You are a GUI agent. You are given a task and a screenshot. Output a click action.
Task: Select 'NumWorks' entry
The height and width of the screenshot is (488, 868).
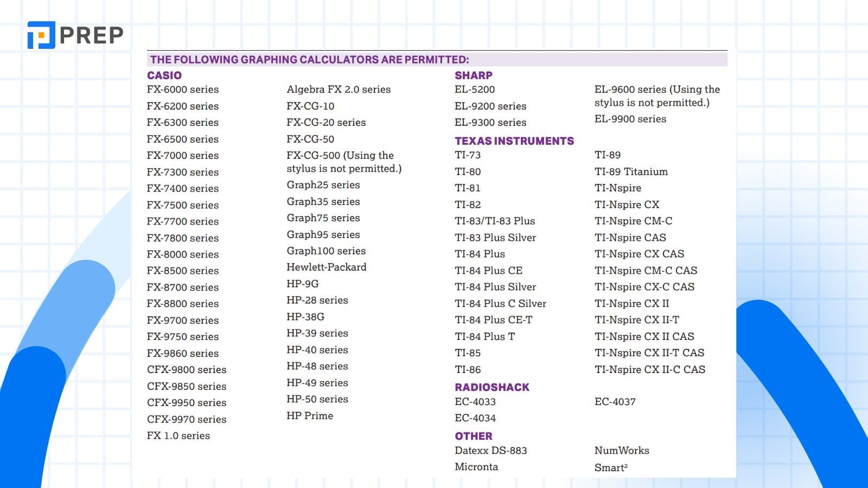[x=622, y=451]
